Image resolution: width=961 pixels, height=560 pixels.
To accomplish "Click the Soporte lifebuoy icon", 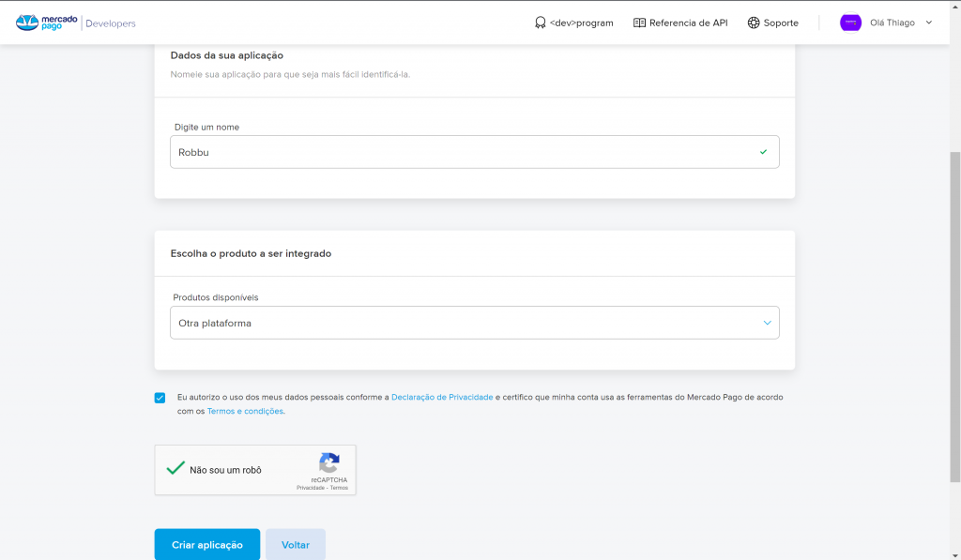I will click(754, 23).
